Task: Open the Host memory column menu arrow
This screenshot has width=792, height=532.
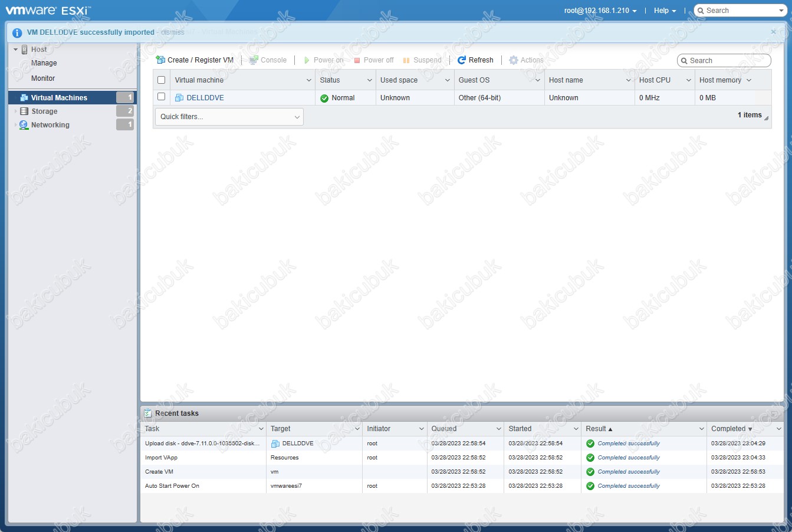Action: [x=749, y=80]
